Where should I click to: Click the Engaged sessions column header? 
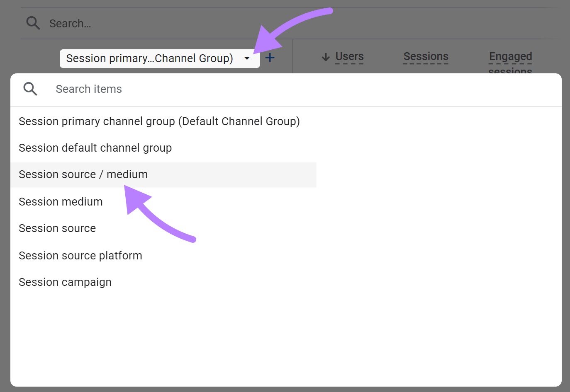[510, 62]
